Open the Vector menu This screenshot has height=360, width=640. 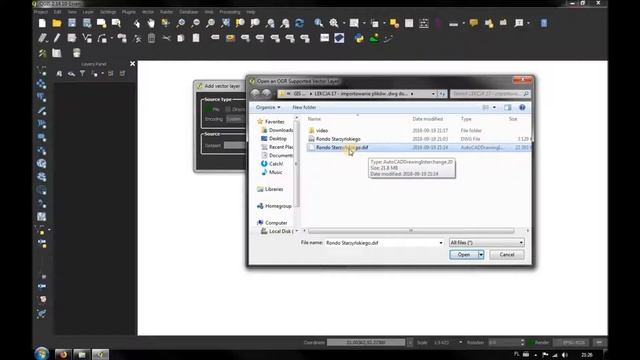[148, 12]
